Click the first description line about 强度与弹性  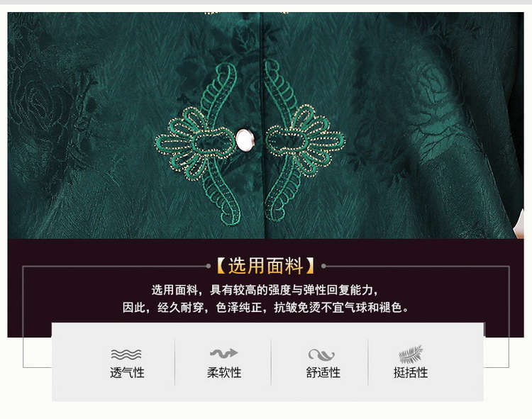265,290
